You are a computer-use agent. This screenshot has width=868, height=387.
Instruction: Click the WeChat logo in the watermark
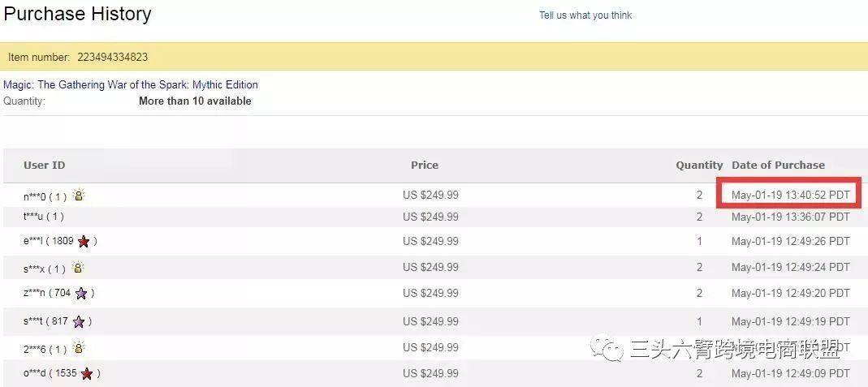(x=608, y=350)
